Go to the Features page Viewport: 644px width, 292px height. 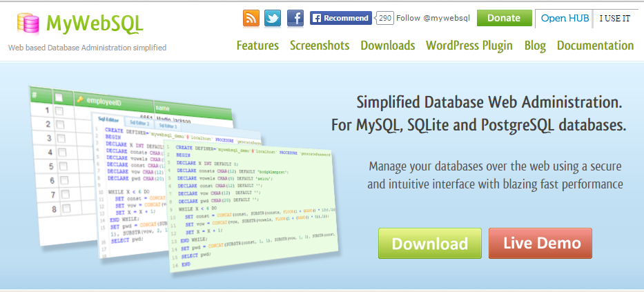point(257,46)
